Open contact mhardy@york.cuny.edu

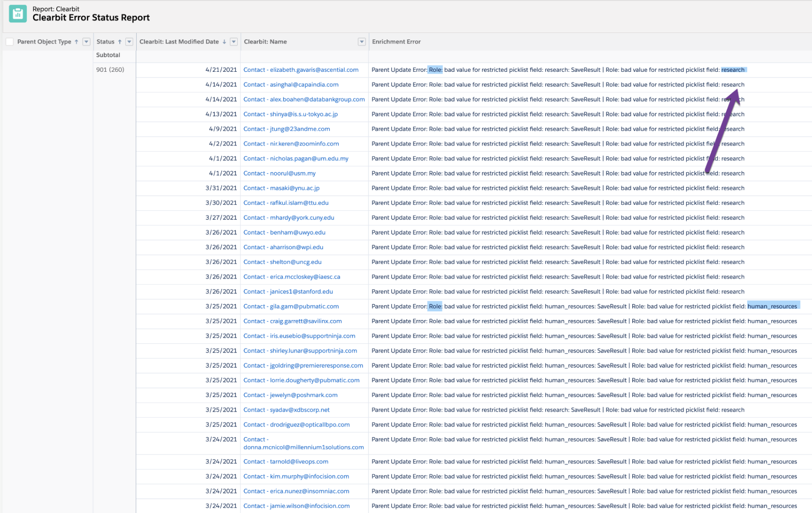click(x=288, y=218)
